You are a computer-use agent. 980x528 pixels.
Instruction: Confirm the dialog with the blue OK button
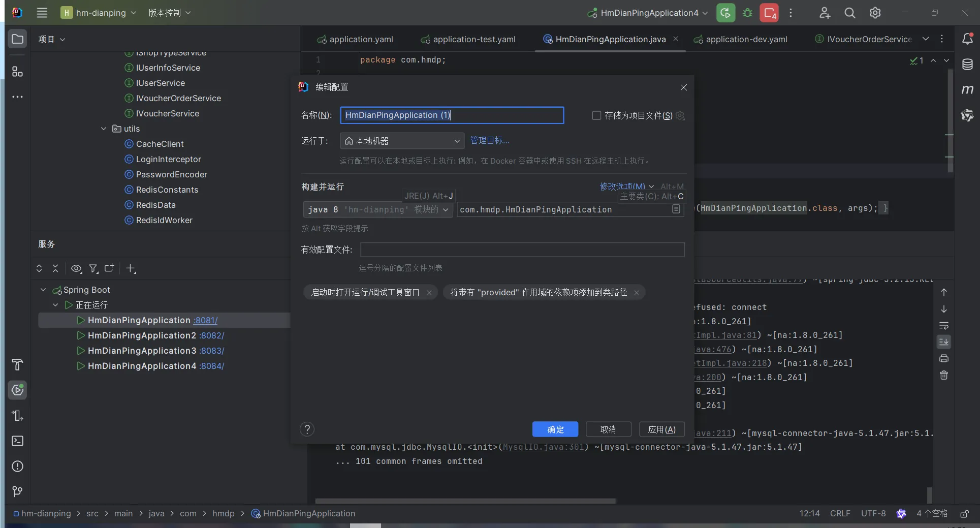pos(555,429)
